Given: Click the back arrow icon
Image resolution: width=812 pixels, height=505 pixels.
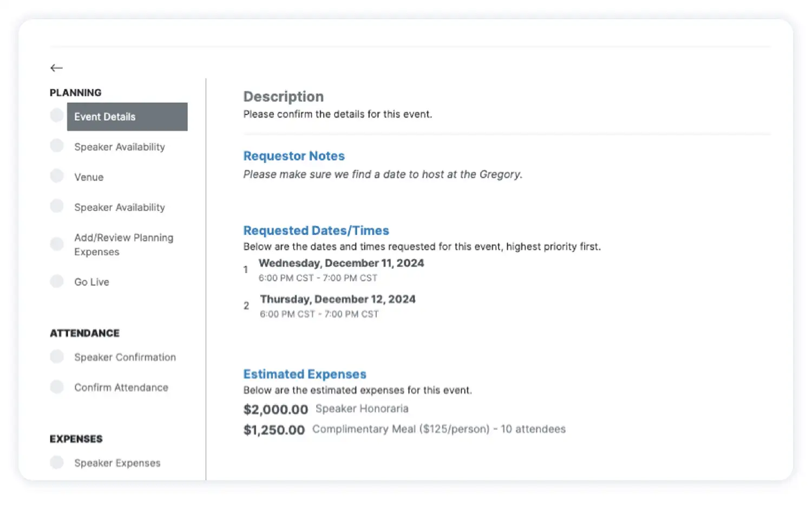Looking at the screenshot, I should pos(56,68).
